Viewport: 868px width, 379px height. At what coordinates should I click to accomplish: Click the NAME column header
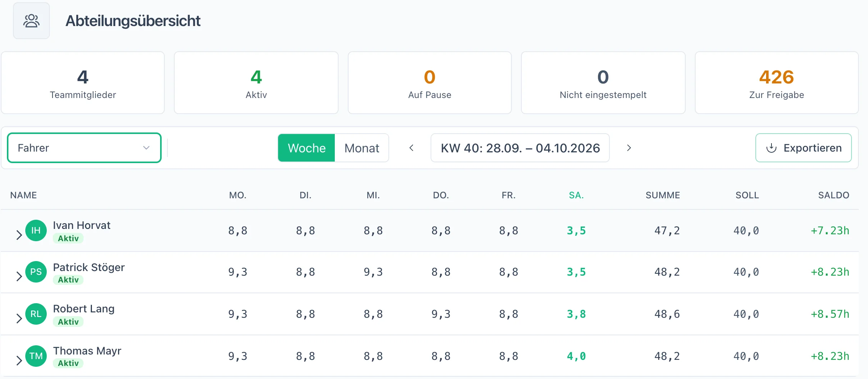pos(24,195)
